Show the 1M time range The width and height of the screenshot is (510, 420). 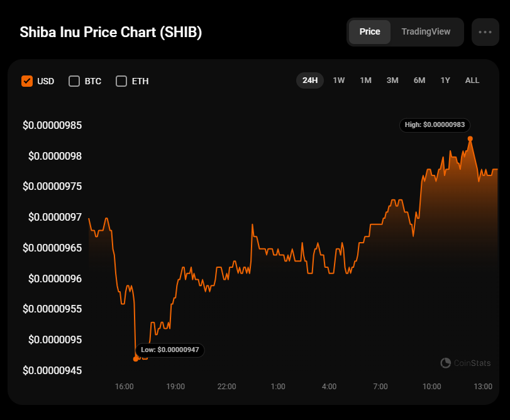point(365,80)
